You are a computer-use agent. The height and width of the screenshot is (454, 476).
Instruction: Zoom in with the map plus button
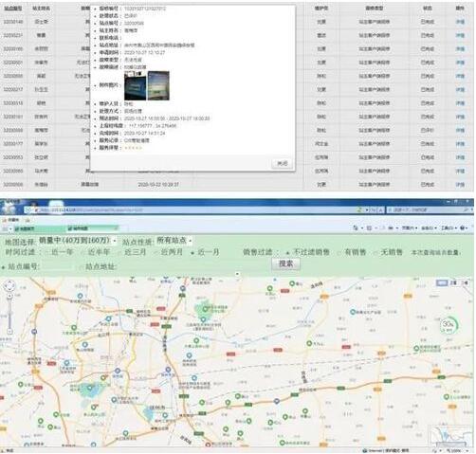(9, 296)
